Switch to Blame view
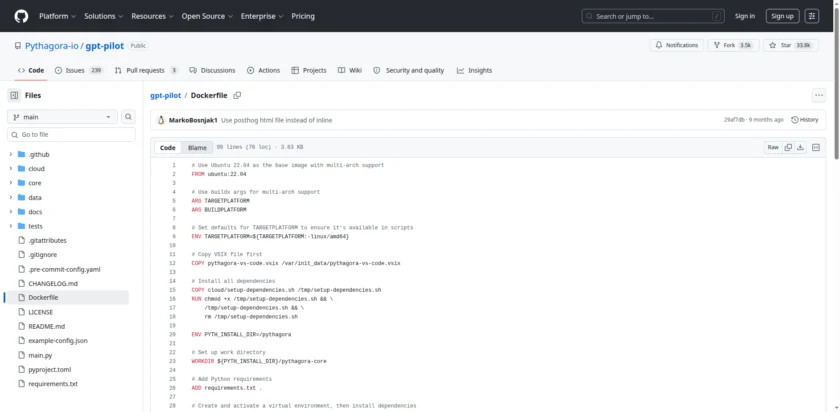Screen dimensions: 840x412 [197, 148]
